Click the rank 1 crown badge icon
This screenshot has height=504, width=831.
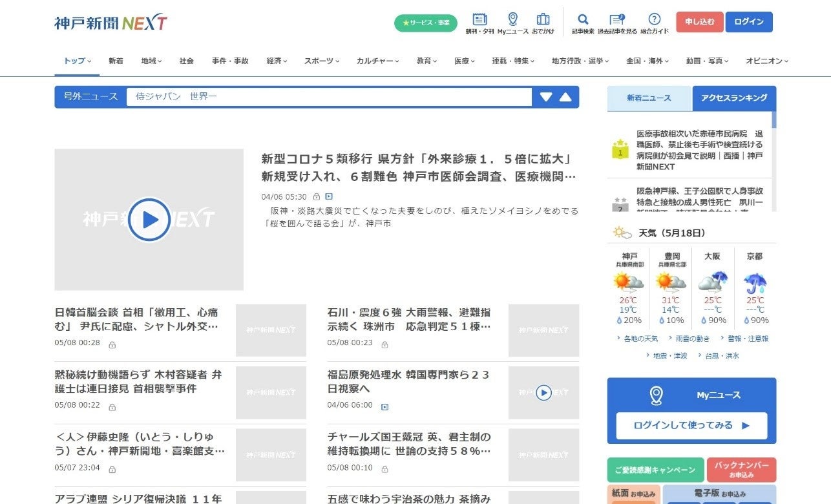pyautogui.click(x=620, y=149)
